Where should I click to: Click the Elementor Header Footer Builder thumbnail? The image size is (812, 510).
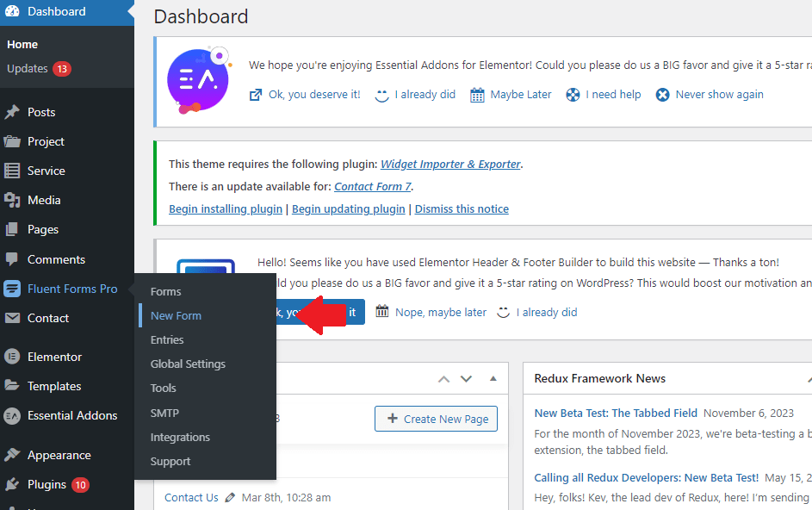click(x=206, y=266)
